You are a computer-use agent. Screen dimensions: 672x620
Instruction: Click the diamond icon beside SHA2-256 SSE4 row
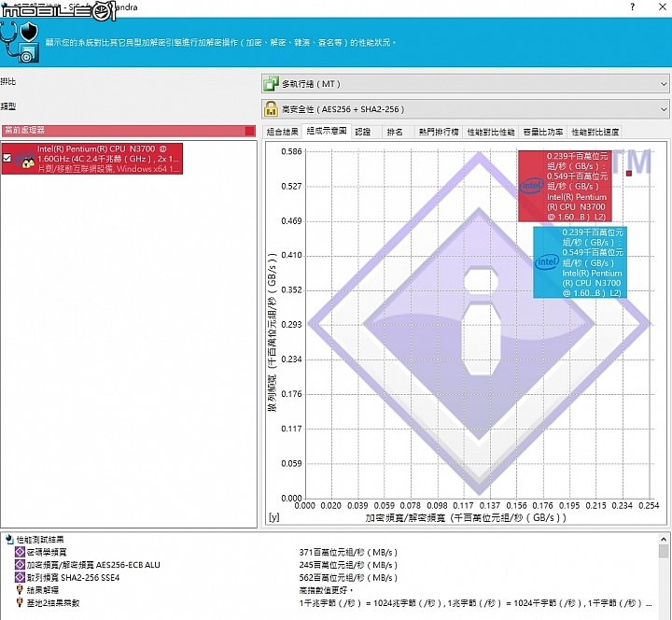pos(20,577)
